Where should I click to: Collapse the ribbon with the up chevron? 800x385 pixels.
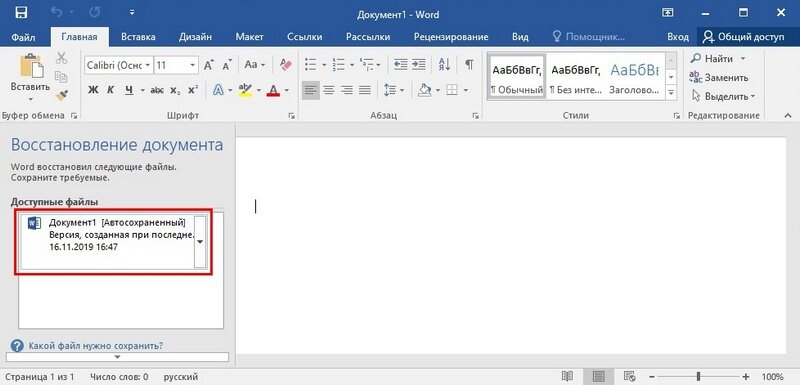[x=787, y=116]
